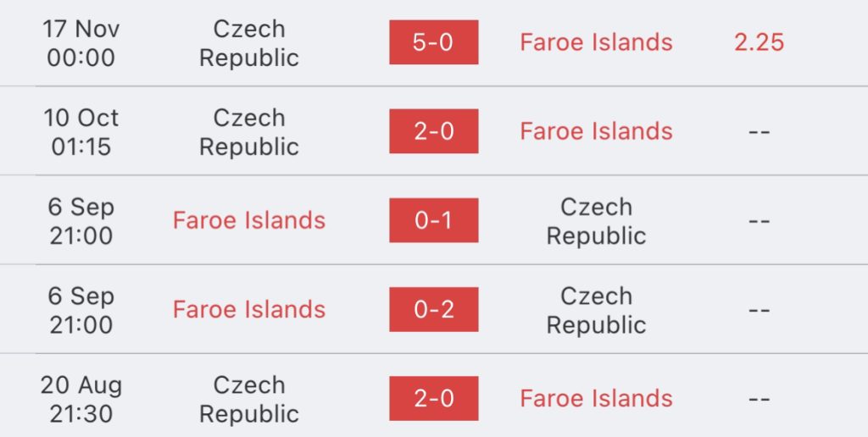
Task: Open Faroe Islands in the 17 Nov match
Action: (596, 42)
